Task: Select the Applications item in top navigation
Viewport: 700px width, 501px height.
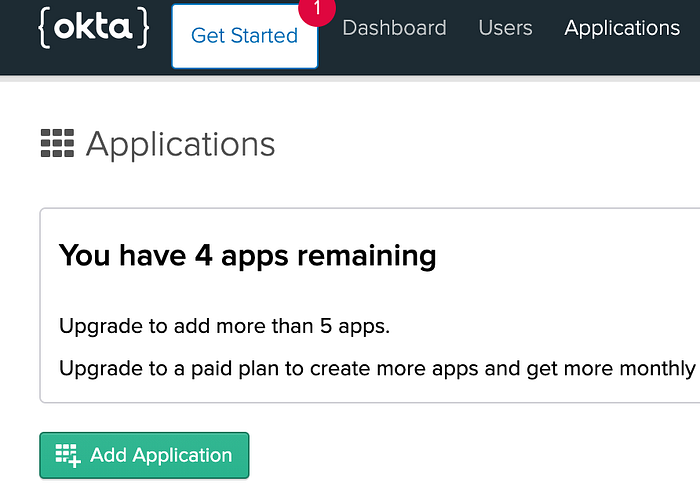Action: [x=622, y=28]
